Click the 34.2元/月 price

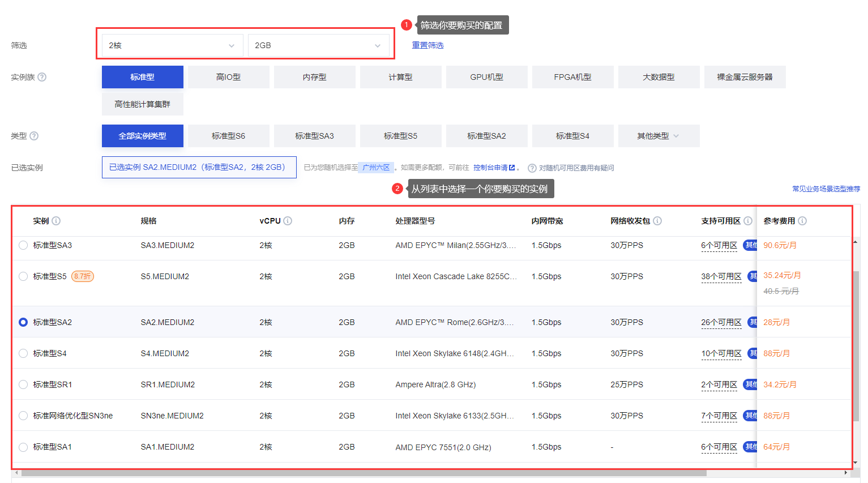(x=780, y=384)
